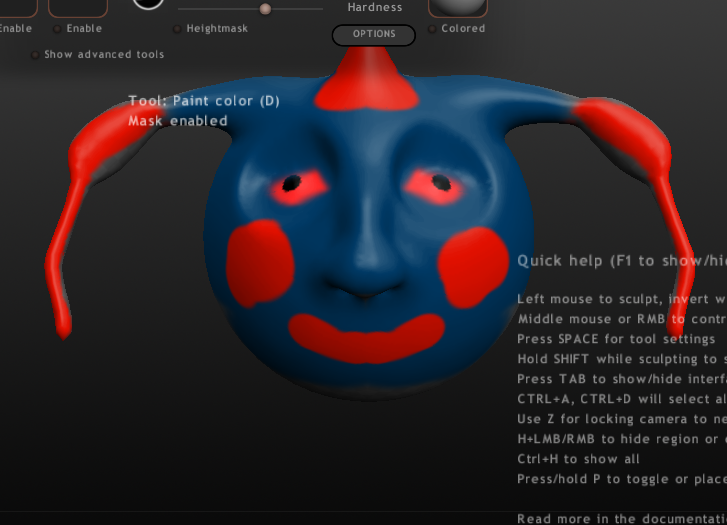Viewport: 727px width, 525px height.
Task: Click 'Read more in the documentati' line
Action: 622,519
